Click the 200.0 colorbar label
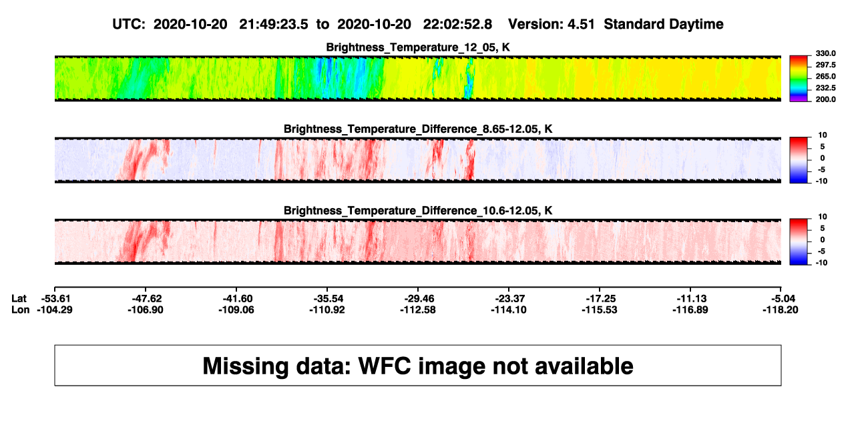The width and height of the screenshot is (868, 445). (x=825, y=99)
